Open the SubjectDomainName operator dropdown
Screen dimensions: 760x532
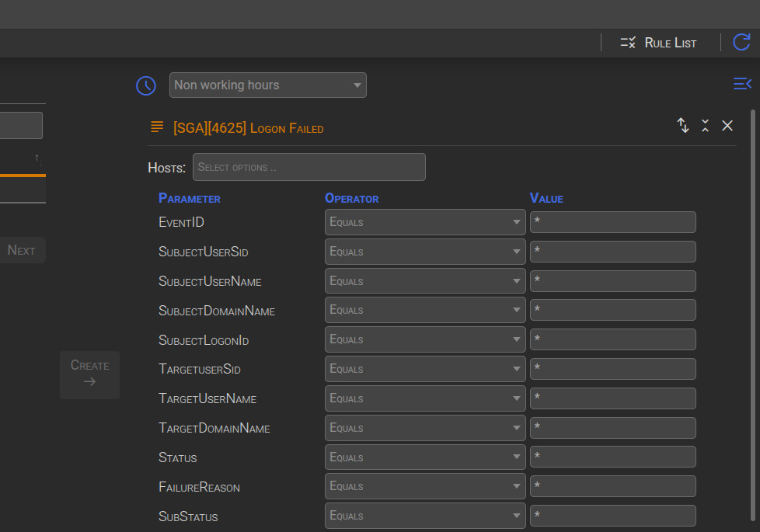pos(425,310)
